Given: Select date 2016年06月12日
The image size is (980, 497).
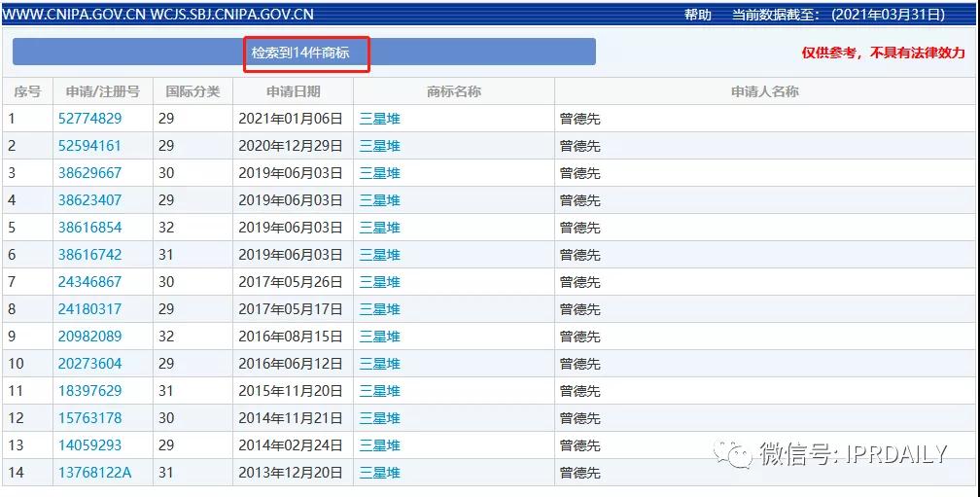Looking at the screenshot, I should click(x=291, y=363).
